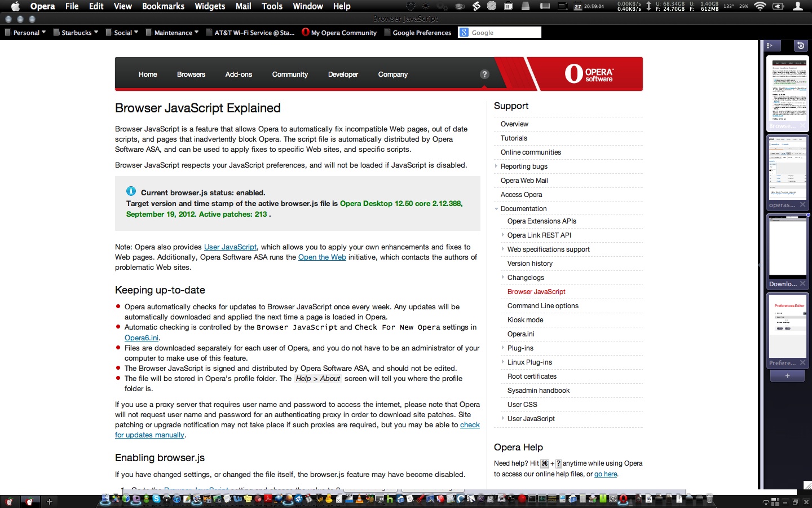Click the VLC cone icon in the dock
The image size is (812, 508).
click(359, 498)
